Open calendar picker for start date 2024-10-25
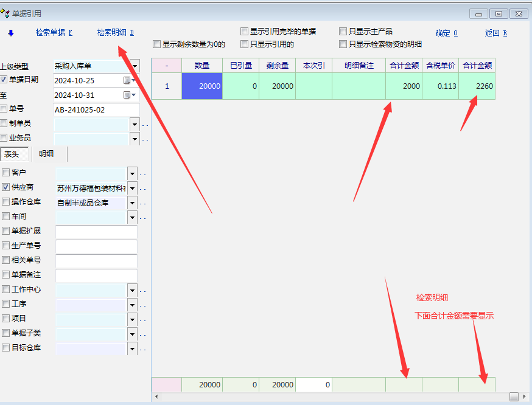The width and height of the screenshot is (532, 405). [x=128, y=80]
